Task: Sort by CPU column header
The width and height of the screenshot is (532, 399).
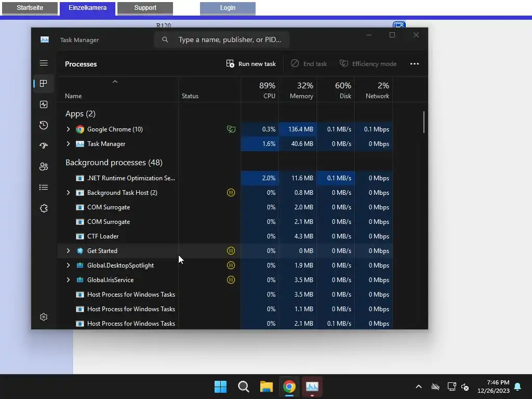Action: (260, 90)
